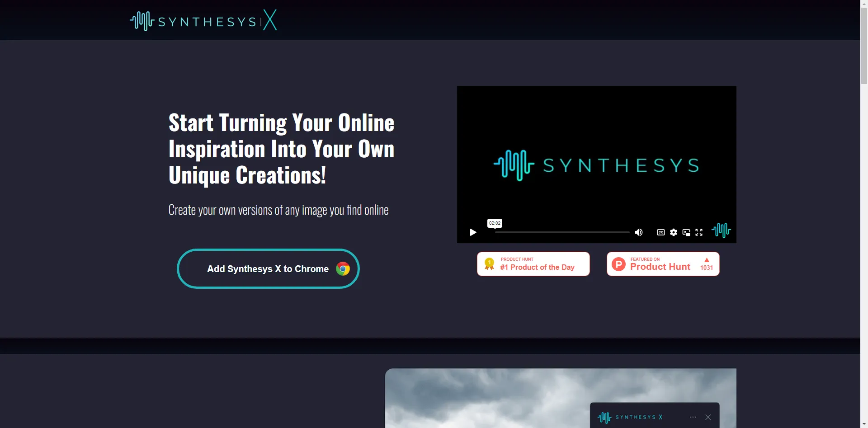
Task: Upvote Synthesys X on Product Hunt
Action: click(x=706, y=263)
